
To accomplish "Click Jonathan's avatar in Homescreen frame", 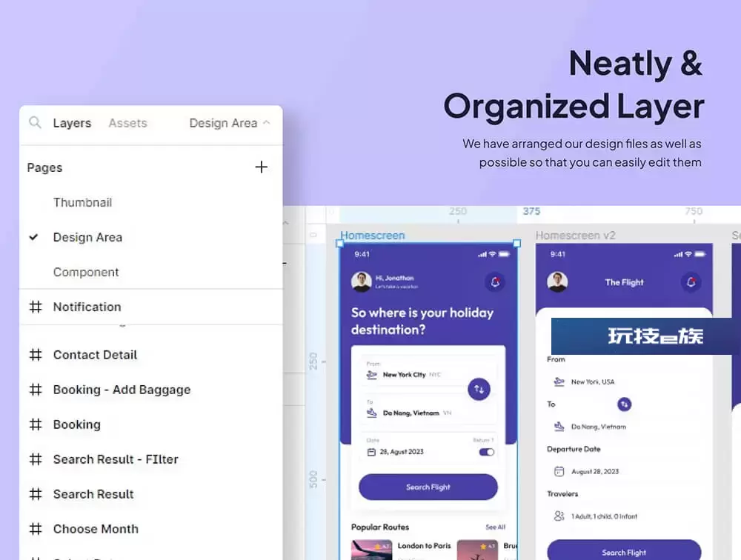I will click(x=361, y=281).
